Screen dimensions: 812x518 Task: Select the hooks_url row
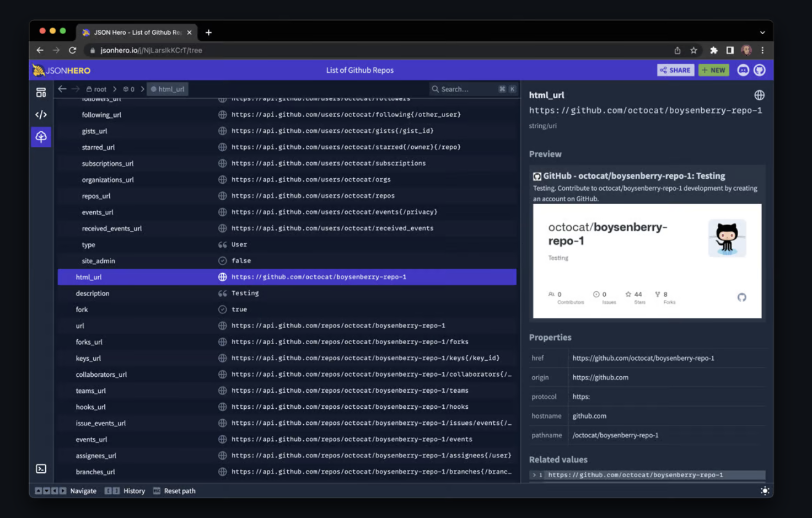click(287, 407)
